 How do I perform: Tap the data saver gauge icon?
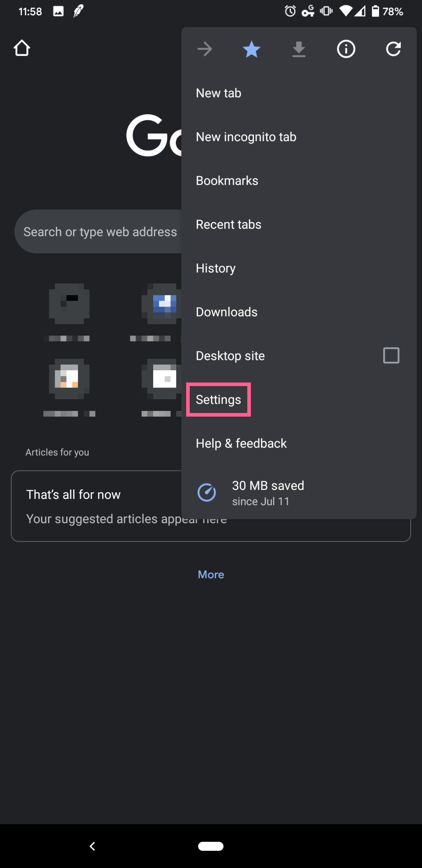click(207, 493)
